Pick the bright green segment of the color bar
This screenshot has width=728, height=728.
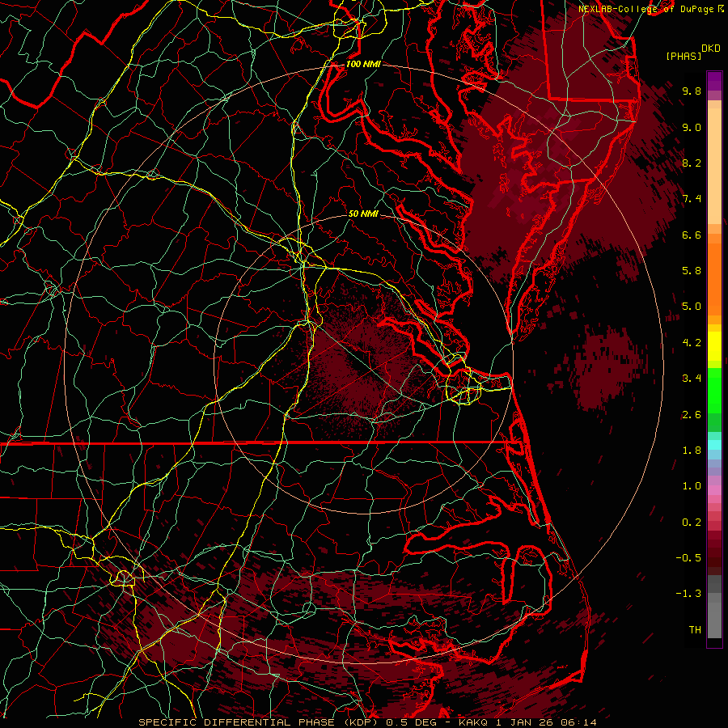coord(714,390)
